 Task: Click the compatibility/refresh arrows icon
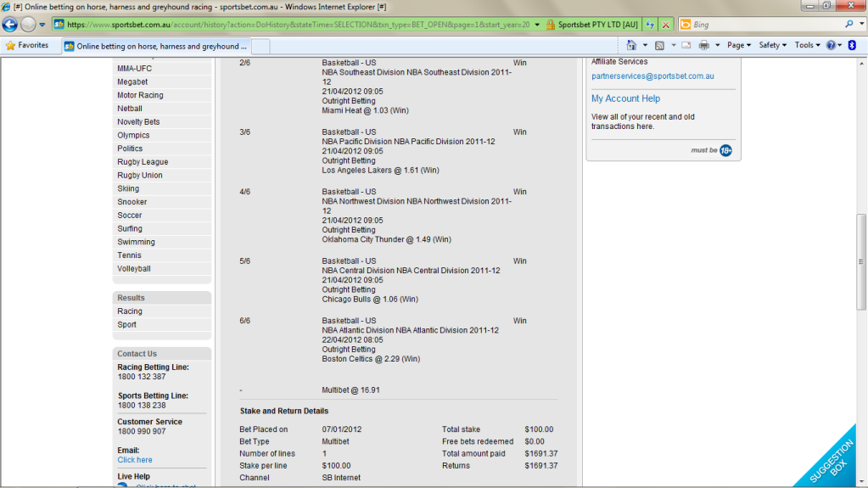650,25
